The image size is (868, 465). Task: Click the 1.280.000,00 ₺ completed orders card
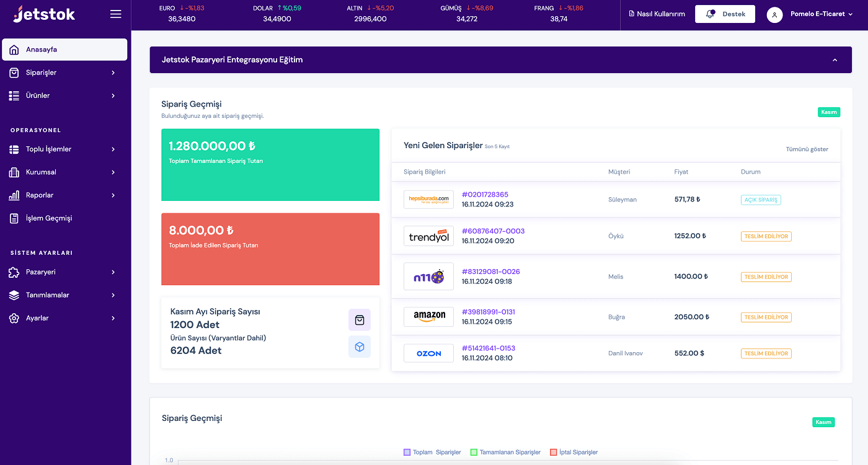click(270, 165)
